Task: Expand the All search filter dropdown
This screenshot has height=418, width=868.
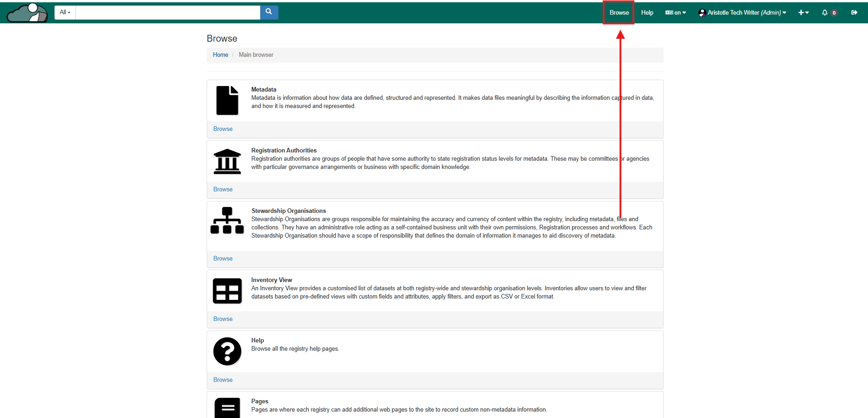Action: tap(65, 12)
